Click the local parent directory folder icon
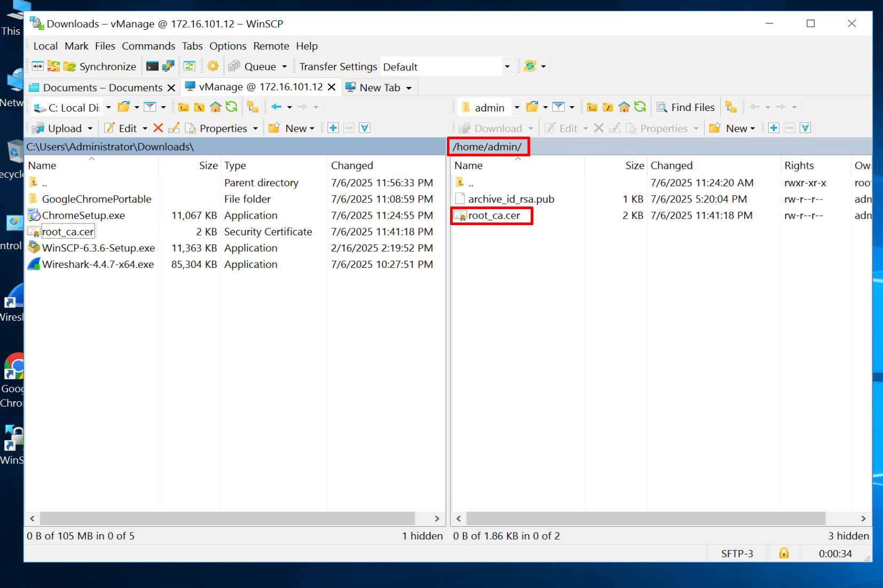883x588 pixels. [x=184, y=107]
